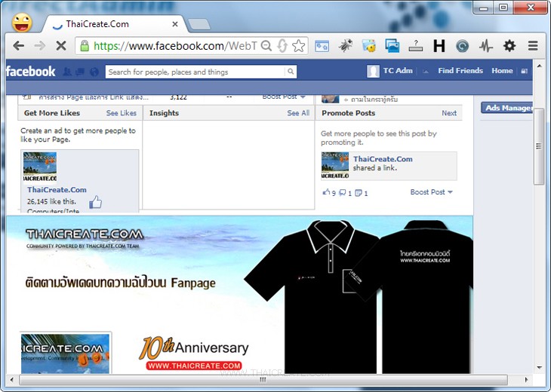Stop page loading with X button
Viewport: 551px width, 392px height.
tap(61, 46)
